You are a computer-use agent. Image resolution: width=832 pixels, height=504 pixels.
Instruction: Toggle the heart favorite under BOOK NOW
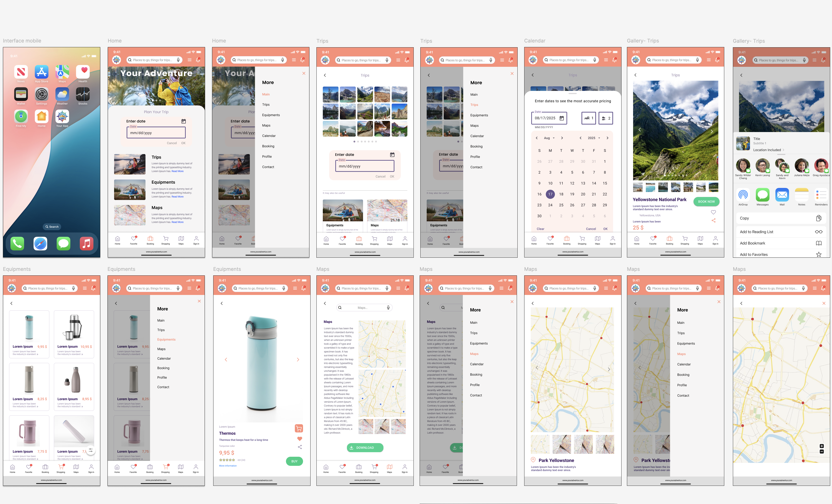click(714, 212)
